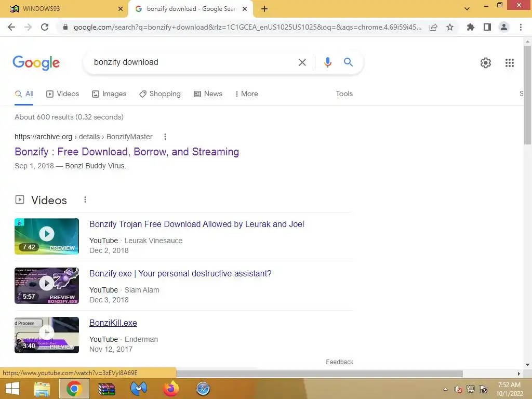The width and height of the screenshot is (532, 399).
Task: Open a new tab
Action: pyautogui.click(x=264, y=9)
